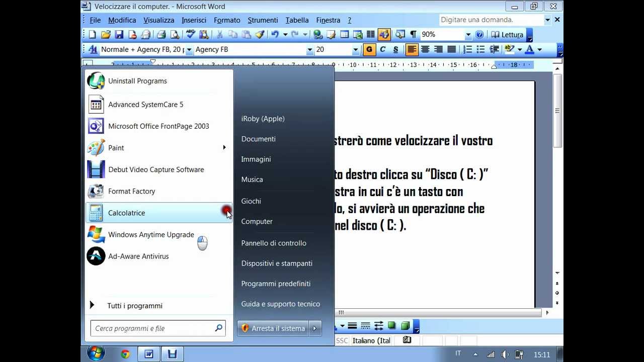Click the Open folder toolbar icon
The width and height of the screenshot is (644, 362).
(106, 35)
